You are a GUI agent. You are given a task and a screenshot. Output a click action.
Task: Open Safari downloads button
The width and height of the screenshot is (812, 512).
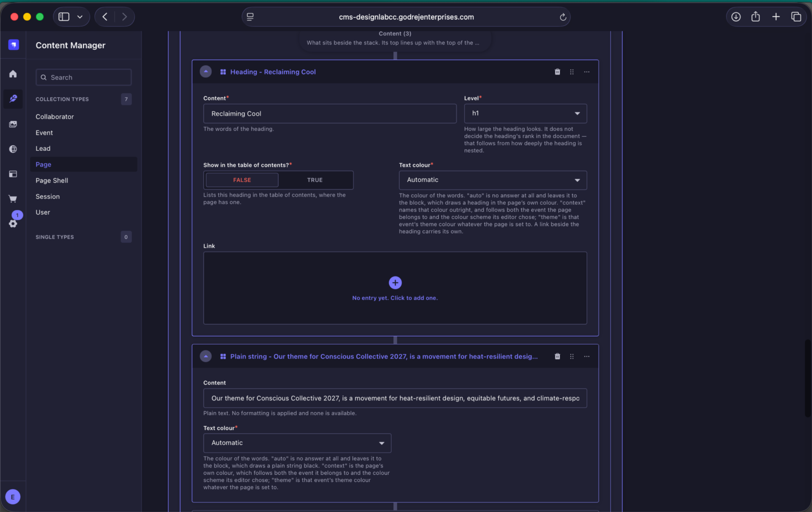tap(736, 17)
